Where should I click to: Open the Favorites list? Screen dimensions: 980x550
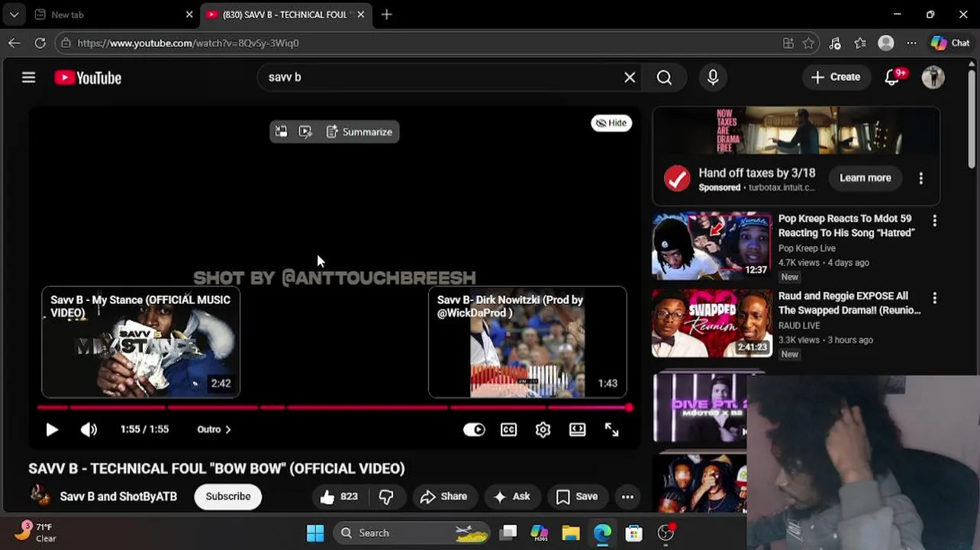click(x=860, y=44)
